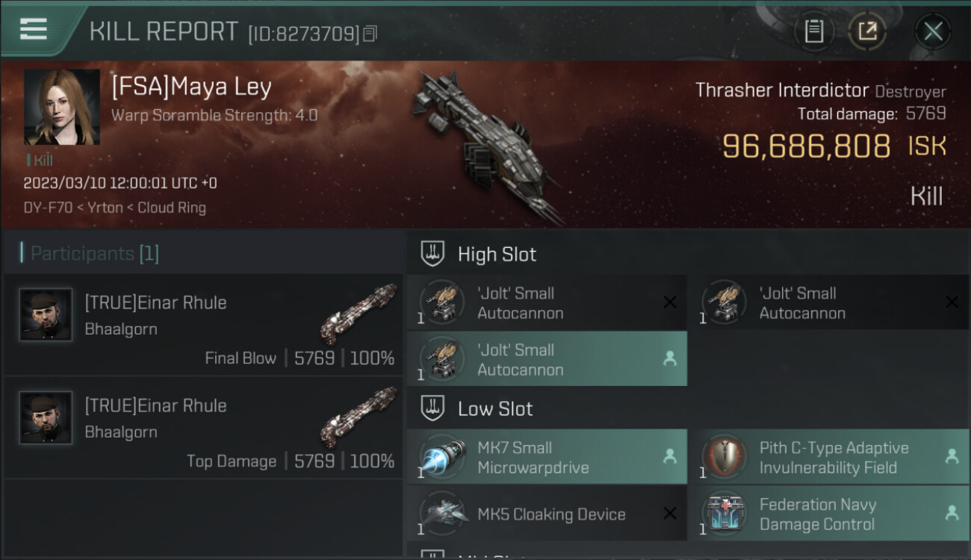Copy the kill report ID

point(371,33)
